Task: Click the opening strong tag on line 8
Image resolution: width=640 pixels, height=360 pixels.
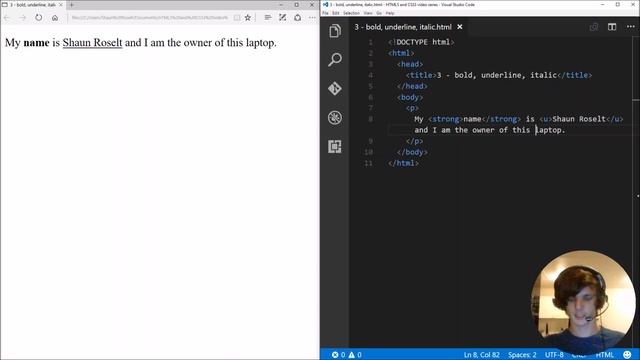Action: (x=445, y=119)
